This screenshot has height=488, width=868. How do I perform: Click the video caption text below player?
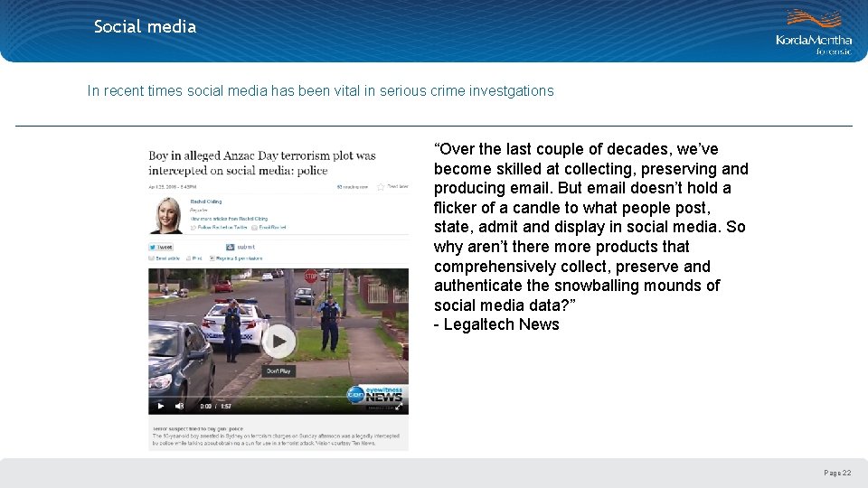[x=276, y=436]
